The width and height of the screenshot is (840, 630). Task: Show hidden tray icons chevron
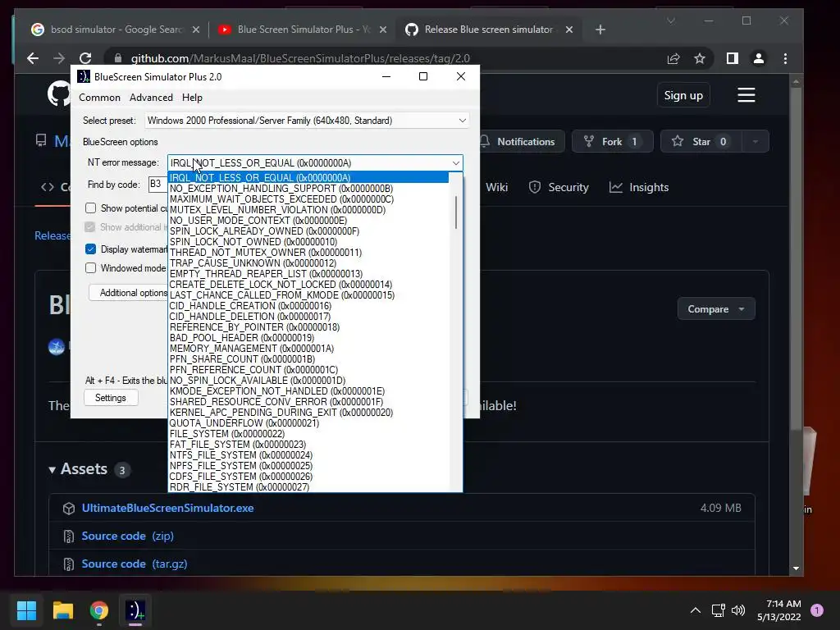click(696, 610)
